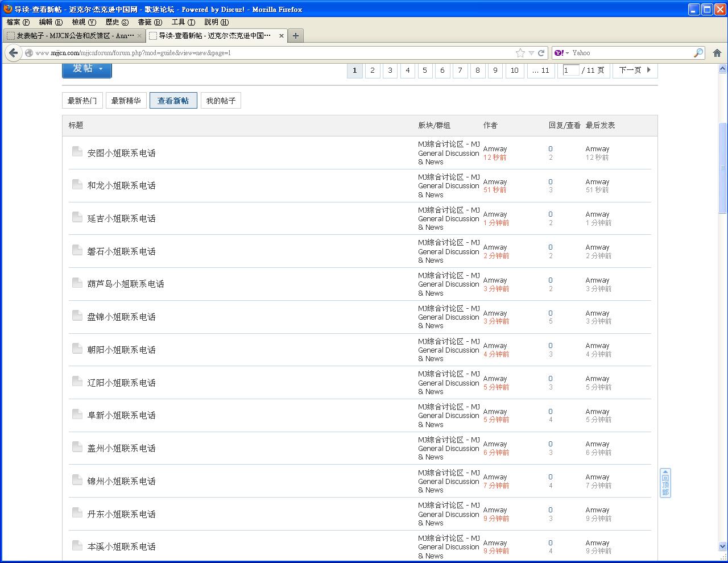Click the Yahoo search magnifier icon

pos(698,53)
